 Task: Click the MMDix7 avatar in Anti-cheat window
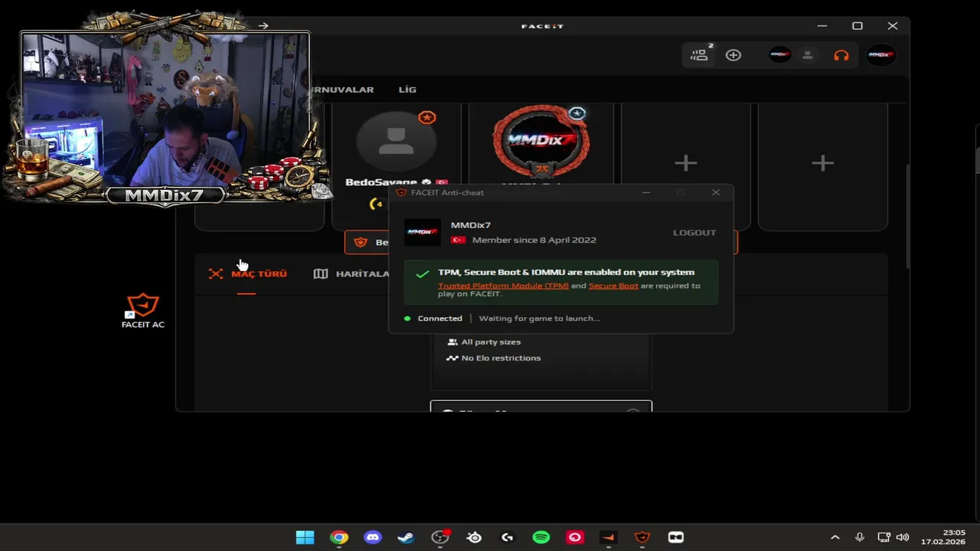click(x=422, y=233)
